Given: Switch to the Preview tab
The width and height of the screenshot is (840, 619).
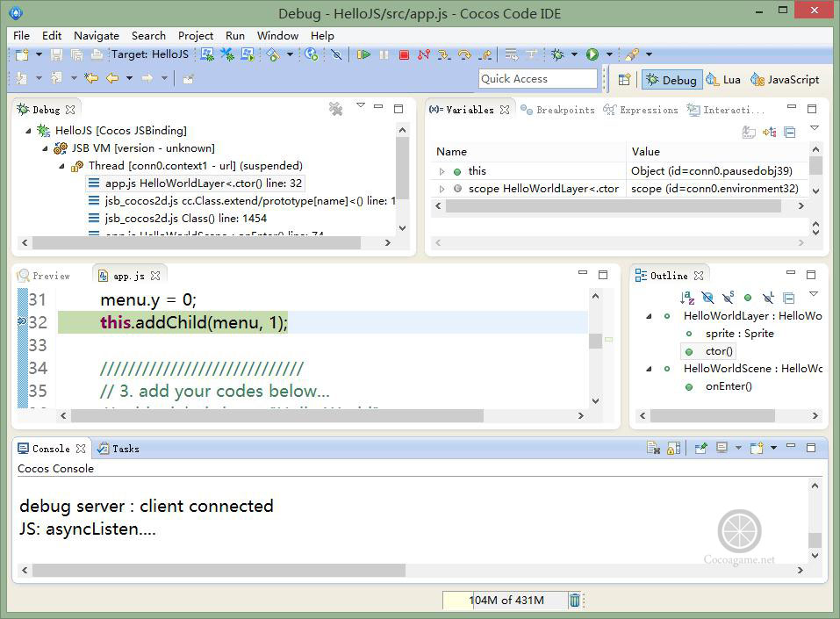Looking at the screenshot, I should 44,276.
